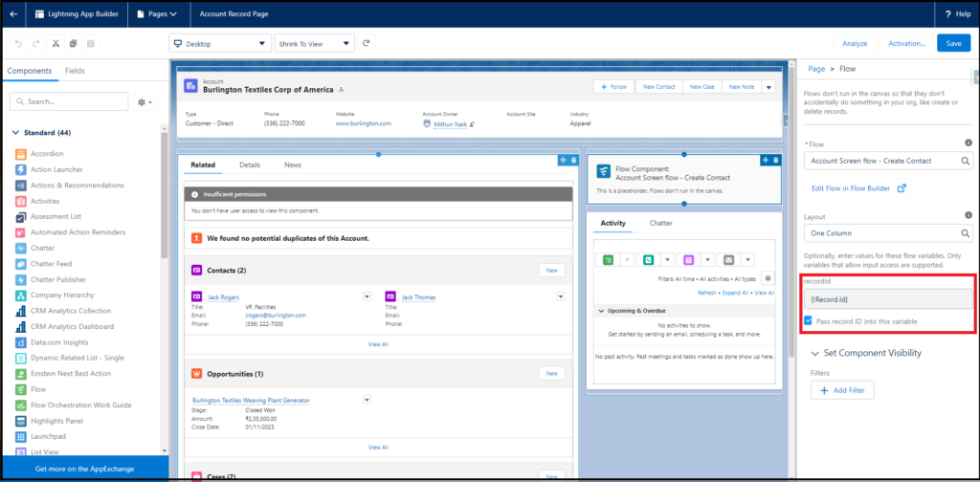The width and height of the screenshot is (980, 482).
Task: Click the new task icon in Activity
Action: [608, 260]
